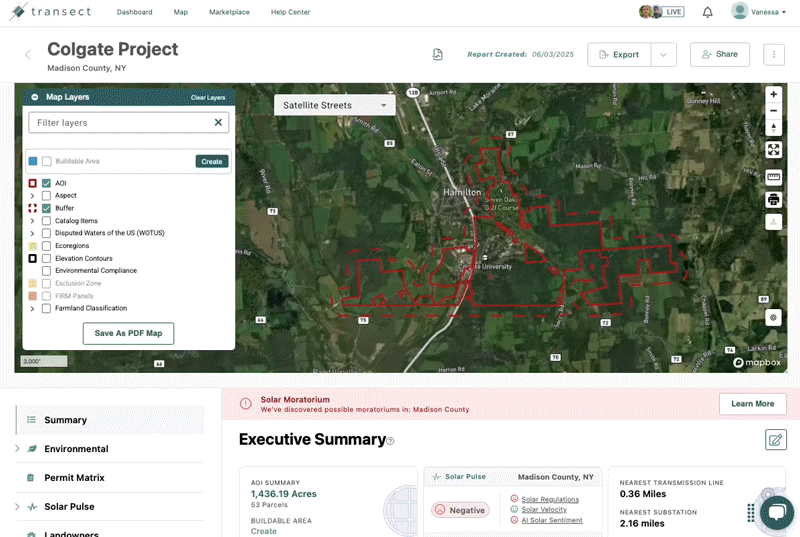The width and height of the screenshot is (800, 537).
Task: Zoom out on the map
Action: (x=773, y=111)
